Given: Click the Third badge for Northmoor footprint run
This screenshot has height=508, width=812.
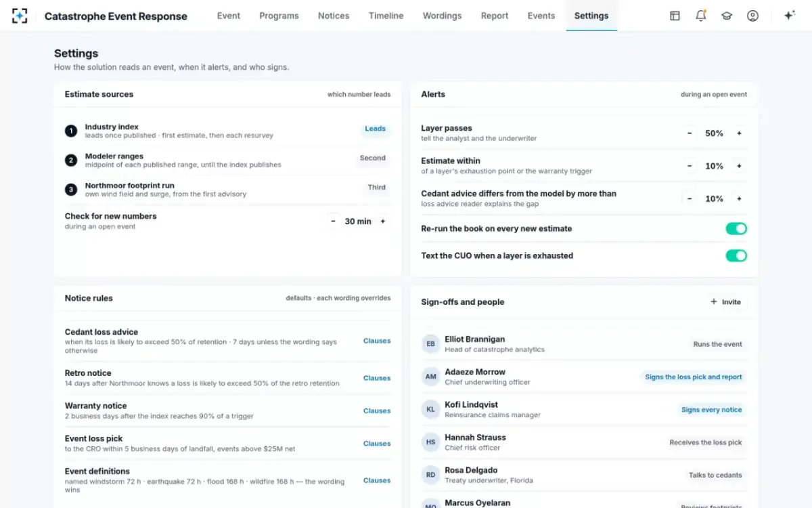Looking at the screenshot, I should point(377,188).
